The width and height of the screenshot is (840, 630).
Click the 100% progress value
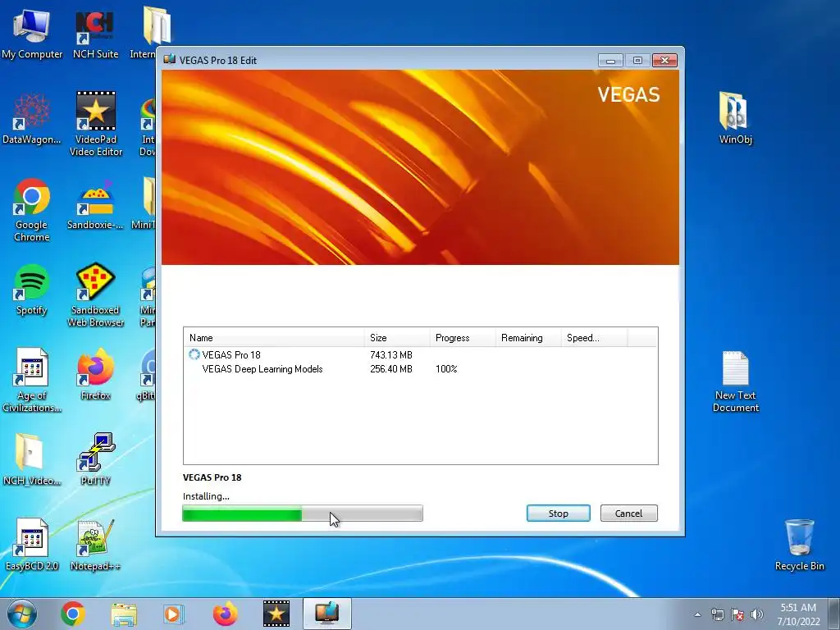446,368
